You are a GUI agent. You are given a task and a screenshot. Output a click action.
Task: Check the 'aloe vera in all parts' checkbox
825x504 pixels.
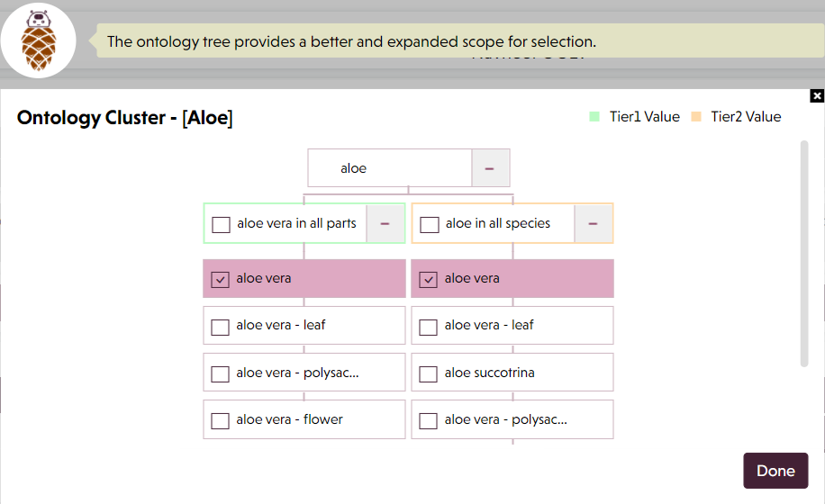pos(221,224)
